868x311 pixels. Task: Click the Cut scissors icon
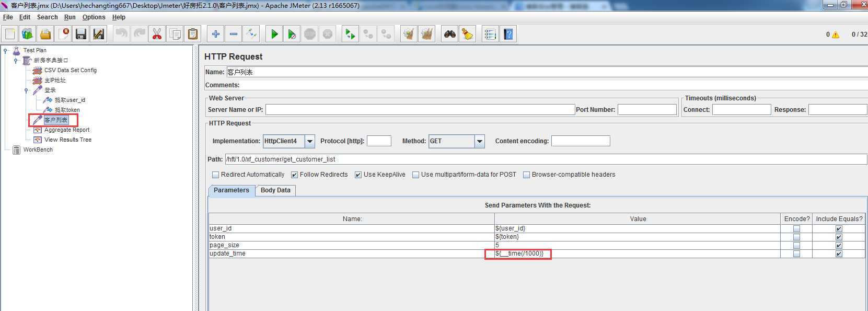(x=157, y=34)
